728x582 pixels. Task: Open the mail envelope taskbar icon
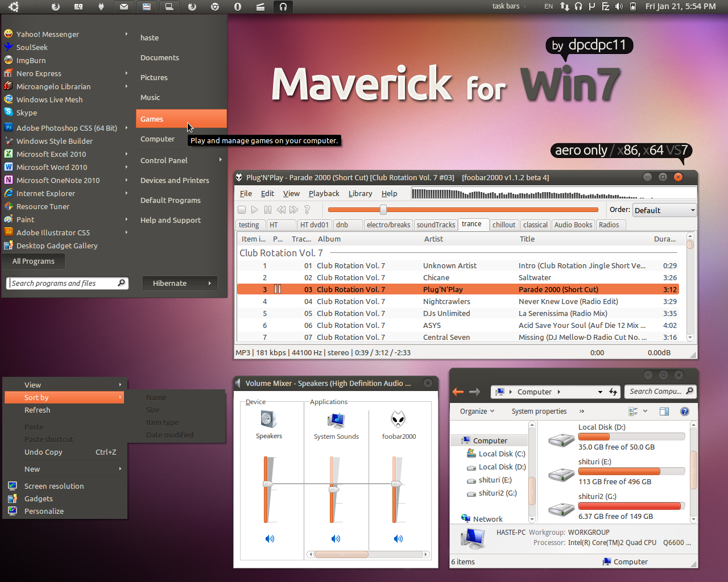[124, 7]
